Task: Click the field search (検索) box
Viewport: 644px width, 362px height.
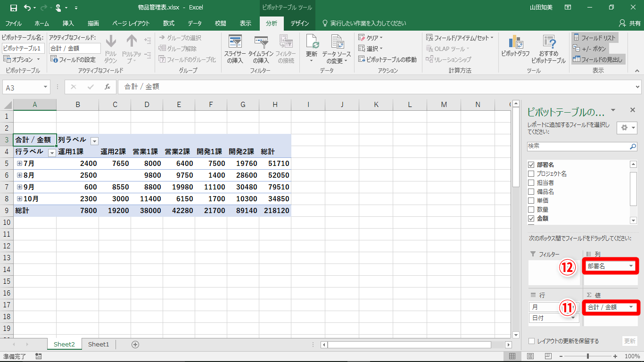Action: 578,147
